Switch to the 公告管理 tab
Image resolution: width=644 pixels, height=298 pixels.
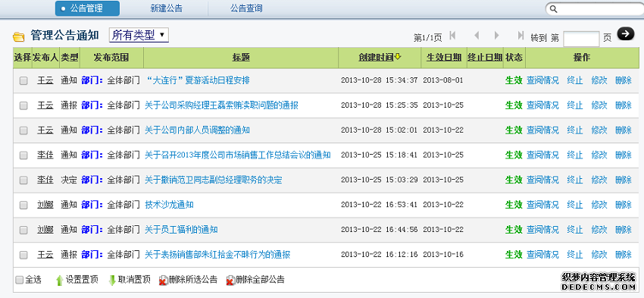(x=87, y=8)
